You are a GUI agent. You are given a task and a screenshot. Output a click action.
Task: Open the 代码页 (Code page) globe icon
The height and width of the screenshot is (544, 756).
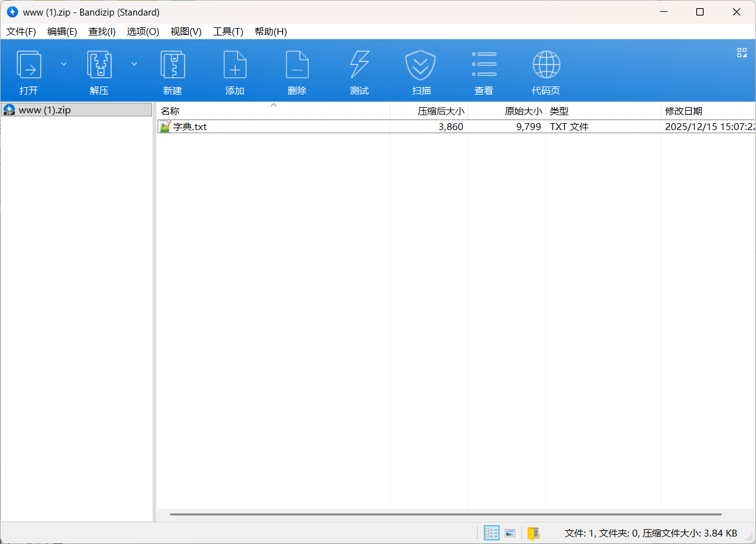(546, 65)
